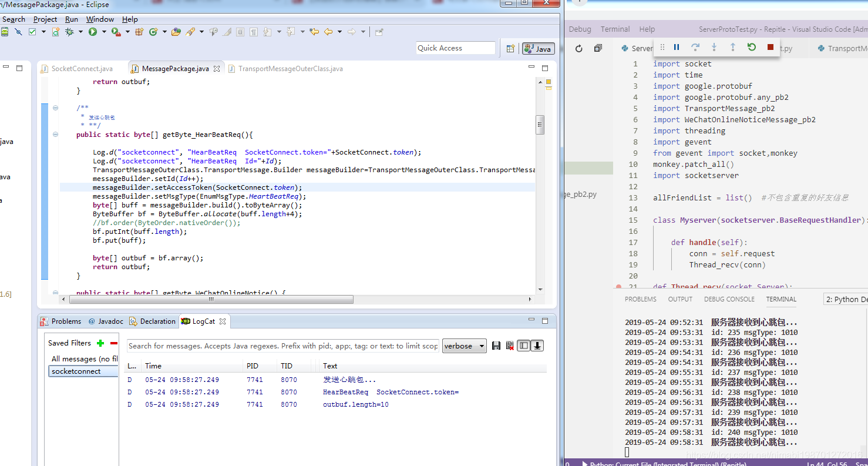Click the editor horizontal scrollbar thumb
The image size is (868, 466).
tap(211, 299)
